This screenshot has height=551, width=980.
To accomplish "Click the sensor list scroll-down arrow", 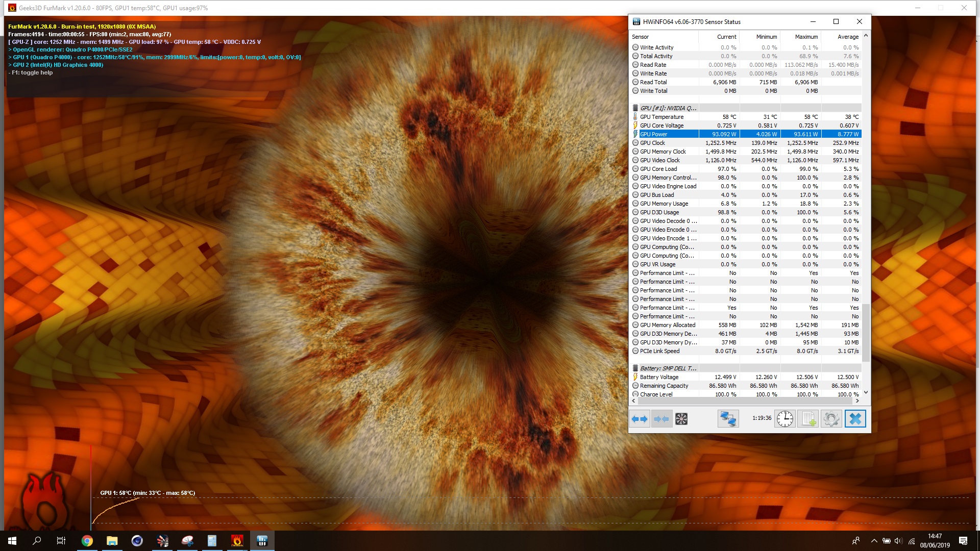I will click(x=866, y=392).
